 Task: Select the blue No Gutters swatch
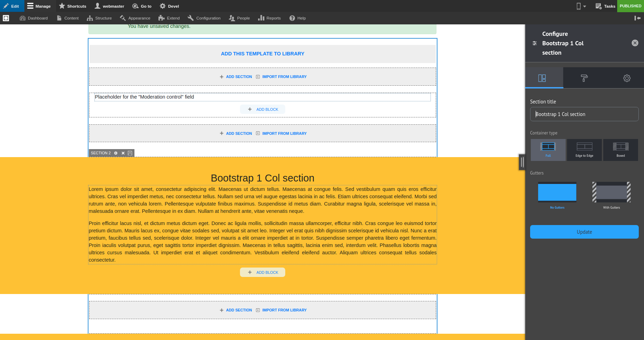pyautogui.click(x=557, y=192)
